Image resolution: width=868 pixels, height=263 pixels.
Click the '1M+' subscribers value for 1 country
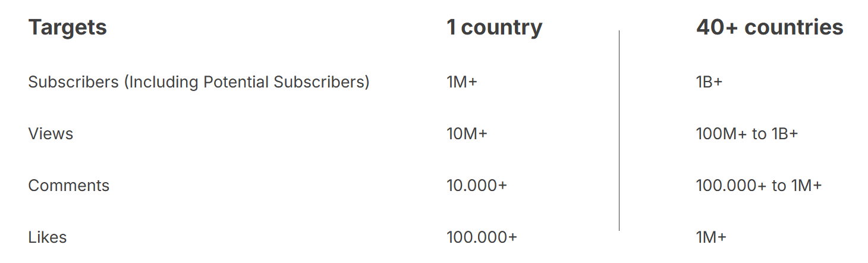pyautogui.click(x=462, y=82)
